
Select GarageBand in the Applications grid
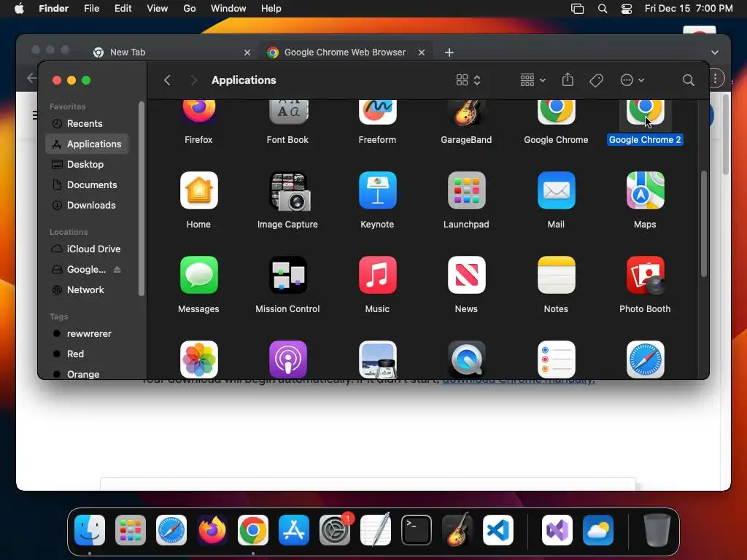[x=466, y=112]
